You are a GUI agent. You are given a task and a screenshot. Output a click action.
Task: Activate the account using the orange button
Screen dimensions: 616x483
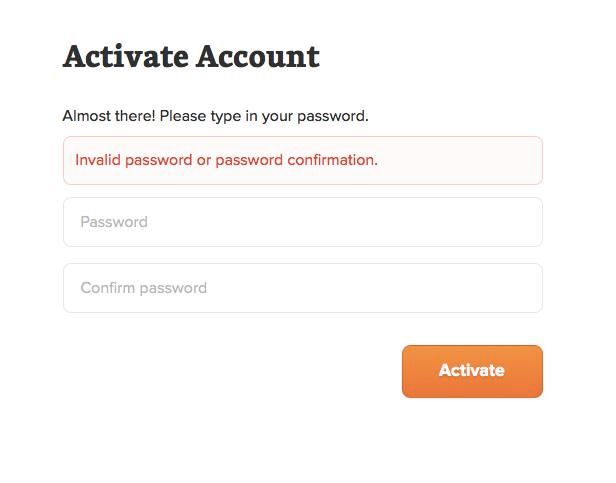(x=472, y=371)
